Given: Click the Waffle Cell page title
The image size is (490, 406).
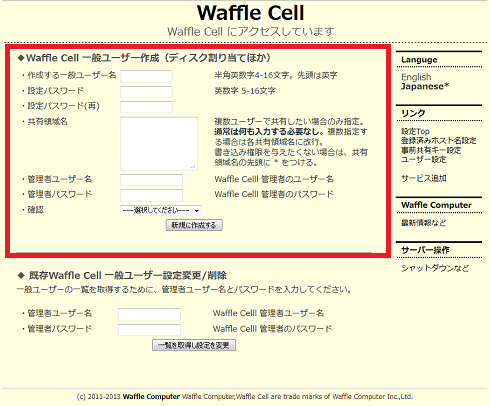Looking at the screenshot, I should (251, 13).
